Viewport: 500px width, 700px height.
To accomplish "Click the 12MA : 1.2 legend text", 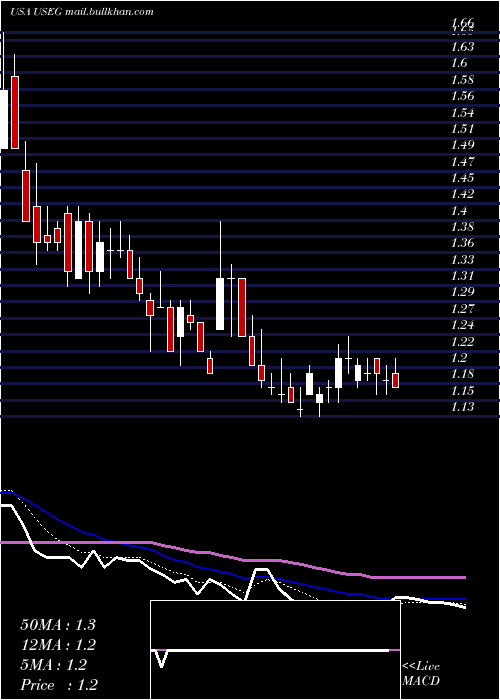I will (x=58, y=645).
